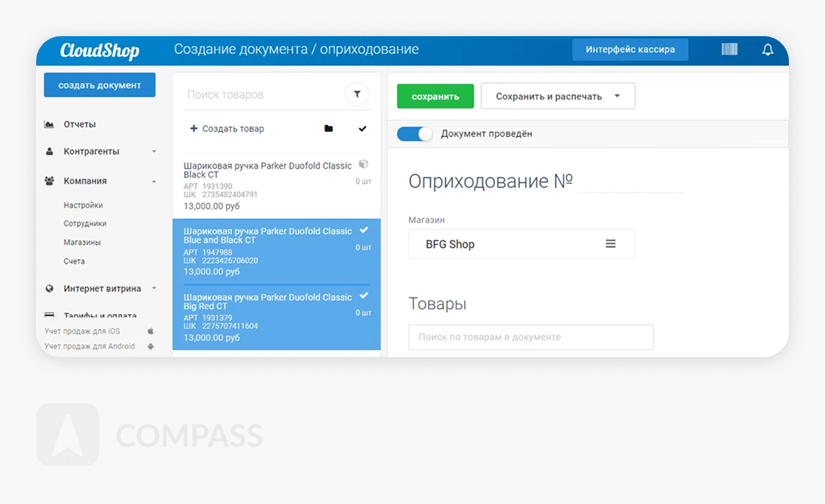This screenshot has width=825, height=504.
Task: Click the box icon on Black CT pen
Action: [363, 164]
